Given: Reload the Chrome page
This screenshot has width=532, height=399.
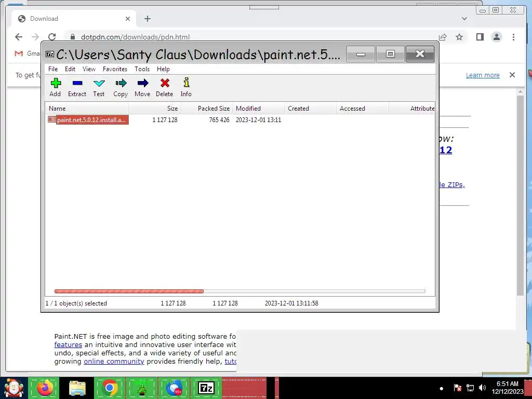Looking at the screenshot, I should [x=52, y=37].
